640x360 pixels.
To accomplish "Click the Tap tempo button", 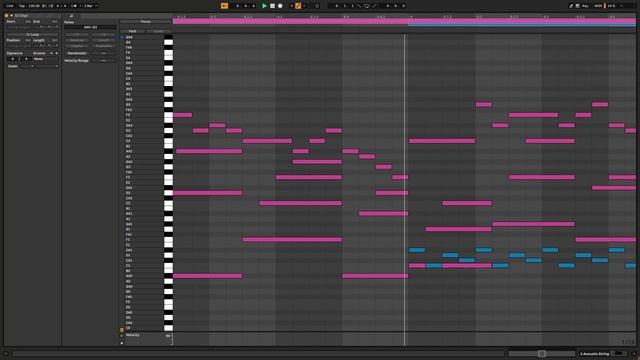I will pyautogui.click(x=22, y=6).
